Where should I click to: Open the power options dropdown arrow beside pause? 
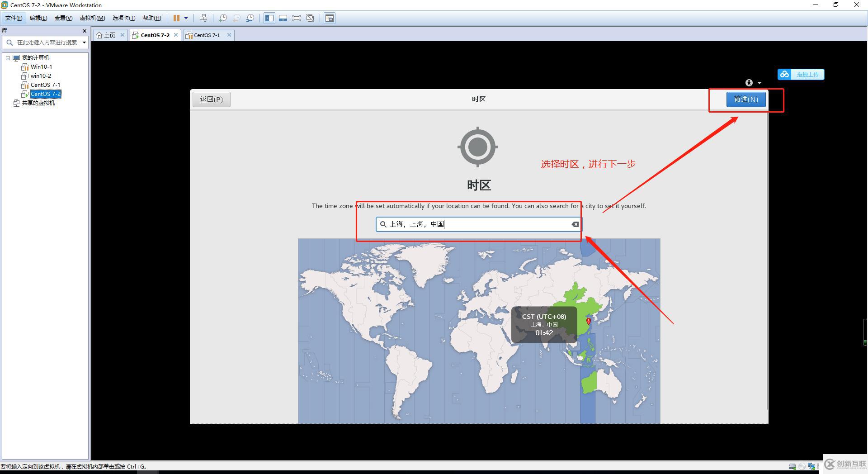pos(186,18)
